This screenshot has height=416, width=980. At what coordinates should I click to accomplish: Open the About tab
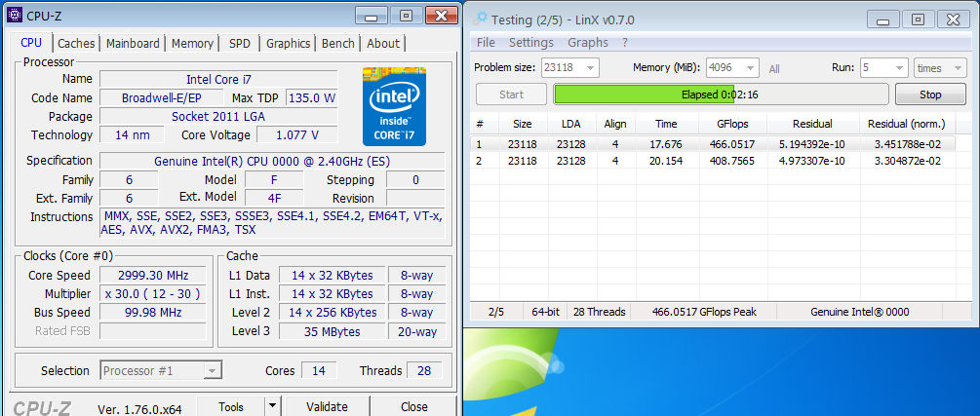(382, 44)
